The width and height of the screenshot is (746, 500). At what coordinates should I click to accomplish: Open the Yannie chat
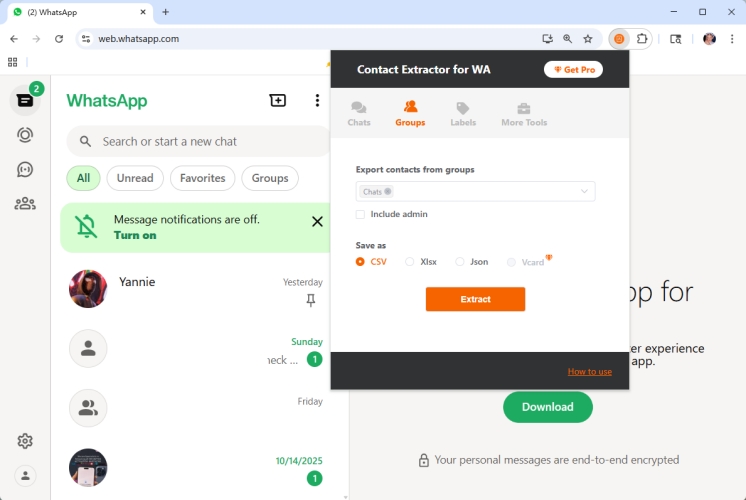click(196, 289)
